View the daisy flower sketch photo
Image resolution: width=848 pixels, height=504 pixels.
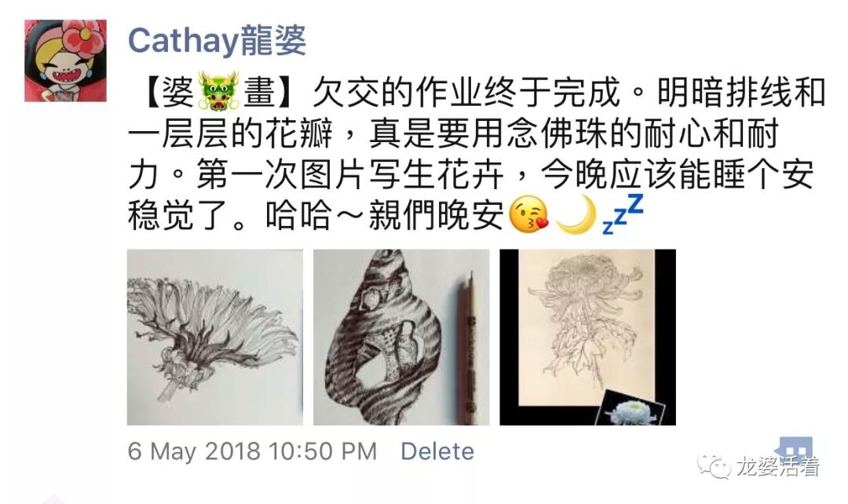[214, 337]
